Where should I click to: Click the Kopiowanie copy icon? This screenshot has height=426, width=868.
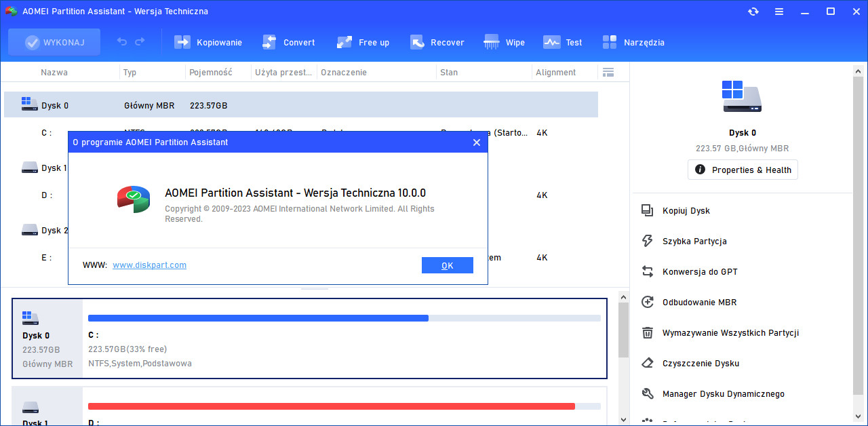(x=182, y=42)
